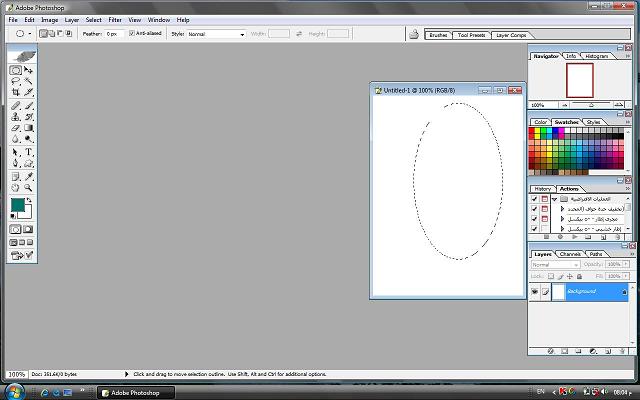The height and width of the screenshot is (400, 640).
Task: Select the Zoom magnifier tool
Action: click(x=29, y=186)
